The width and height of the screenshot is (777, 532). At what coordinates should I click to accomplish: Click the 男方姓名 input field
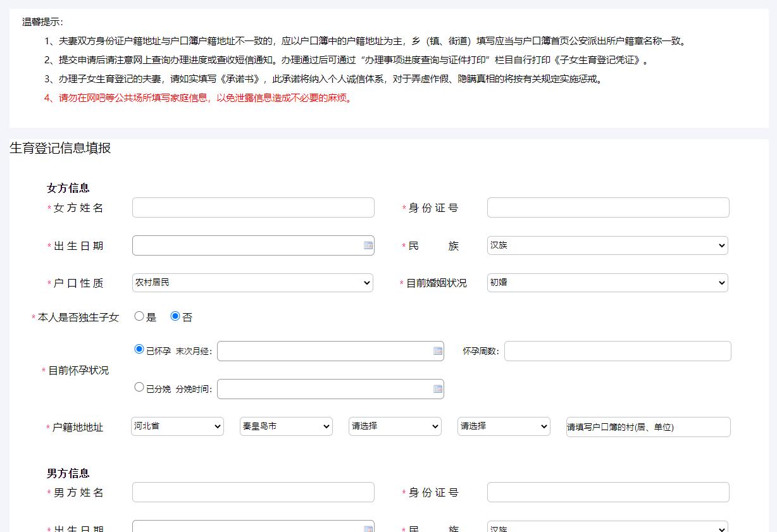click(252, 492)
